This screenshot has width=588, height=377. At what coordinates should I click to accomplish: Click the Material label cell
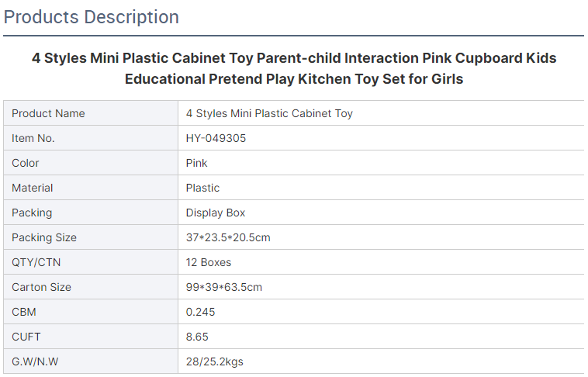coord(91,188)
